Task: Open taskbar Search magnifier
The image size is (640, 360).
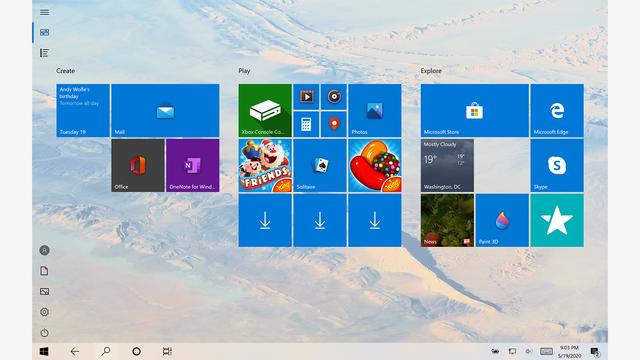Action: (x=106, y=351)
